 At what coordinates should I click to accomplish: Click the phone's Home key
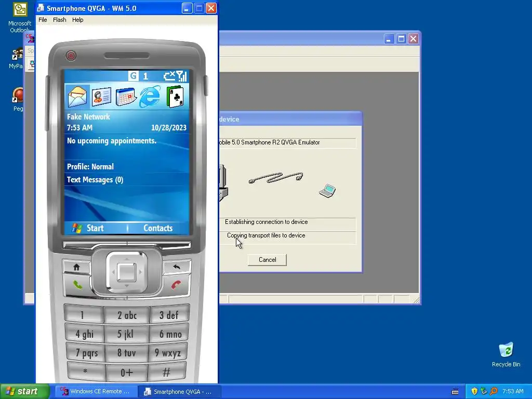[76, 268]
